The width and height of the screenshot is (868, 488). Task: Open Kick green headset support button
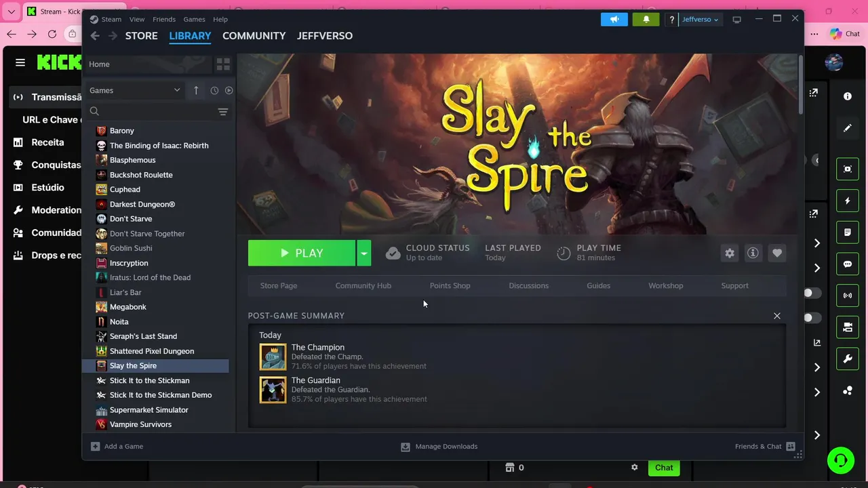pyautogui.click(x=841, y=461)
